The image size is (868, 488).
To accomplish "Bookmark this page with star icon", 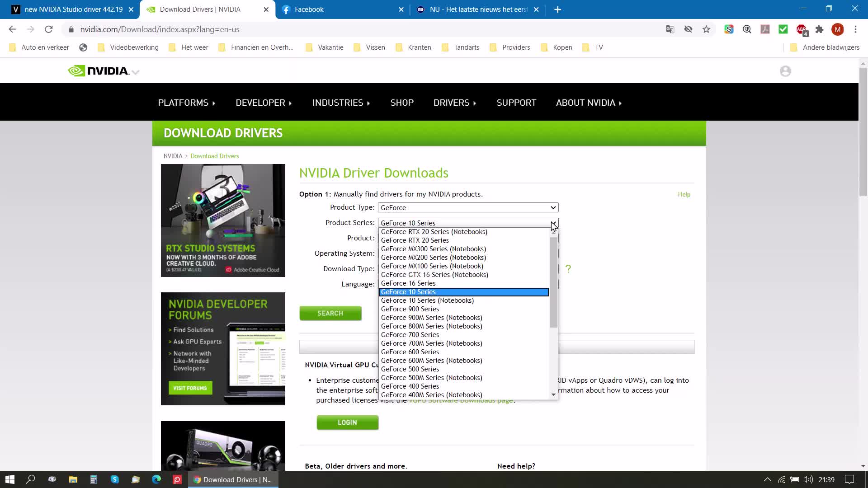I will [x=706, y=29].
